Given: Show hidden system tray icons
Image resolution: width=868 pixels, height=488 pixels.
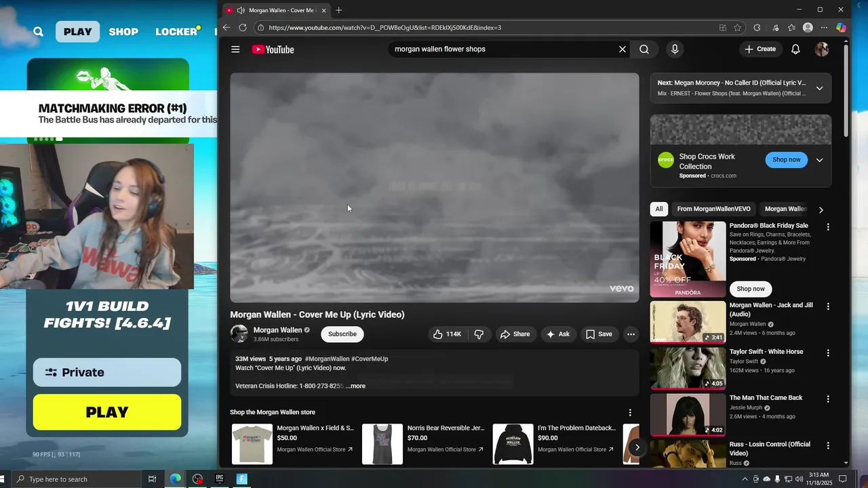Looking at the screenshot, I should pyautogui.click(x=745, y=479).
